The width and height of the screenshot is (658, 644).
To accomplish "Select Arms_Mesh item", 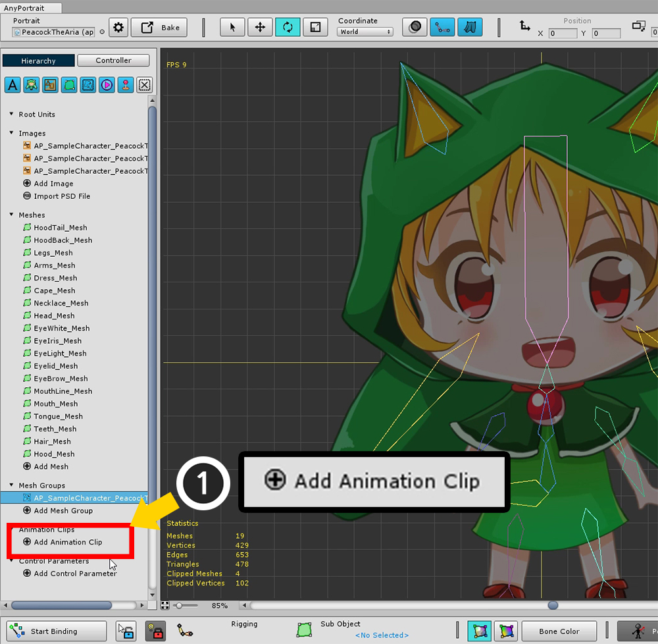I will point(49,265).
